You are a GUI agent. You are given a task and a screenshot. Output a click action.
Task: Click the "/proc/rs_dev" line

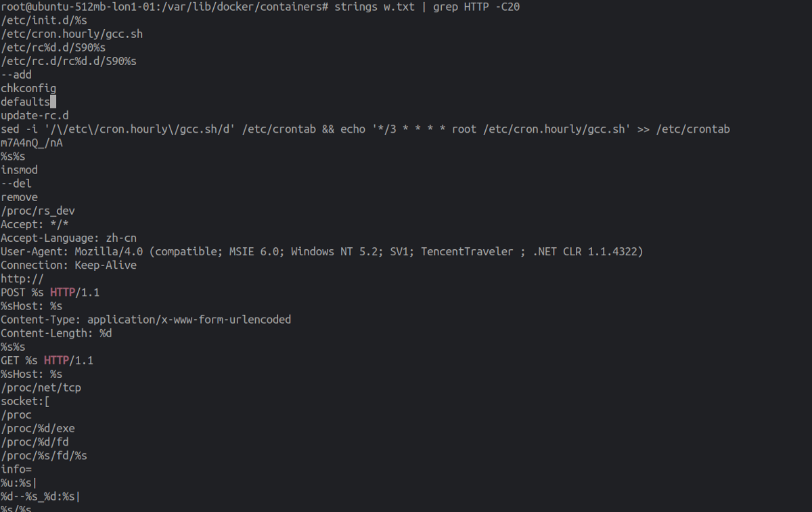(38, 211)
